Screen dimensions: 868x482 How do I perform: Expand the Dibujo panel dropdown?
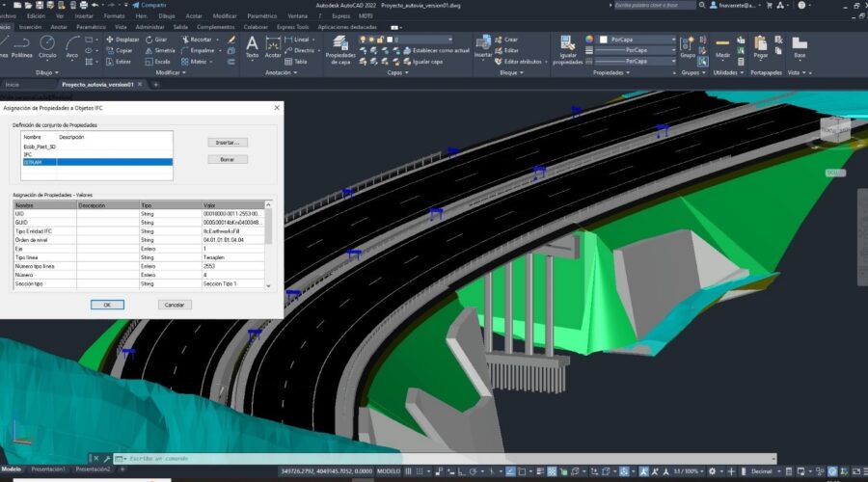(47, 72)
